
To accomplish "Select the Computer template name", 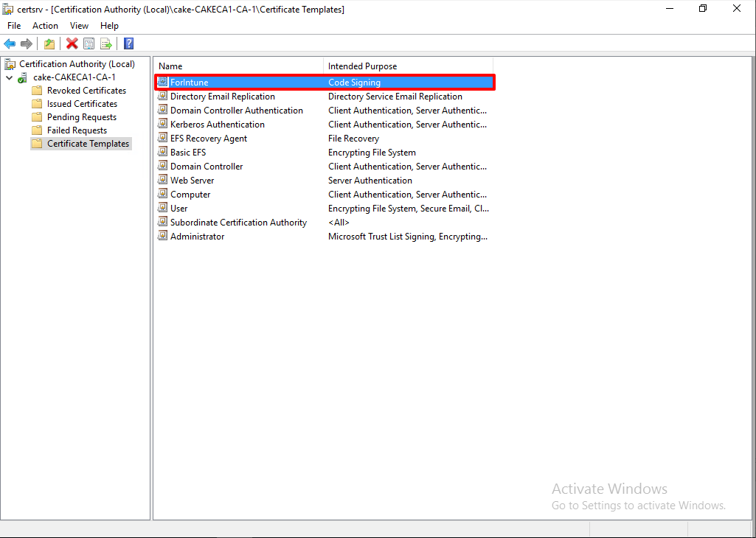I will click(190, 194).
